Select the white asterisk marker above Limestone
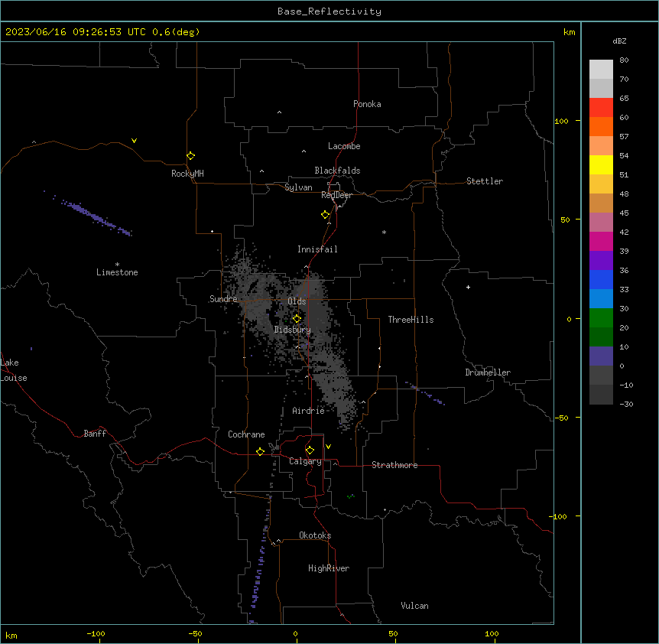Screen dimensions: 659x644 click(x=117, y=264)
